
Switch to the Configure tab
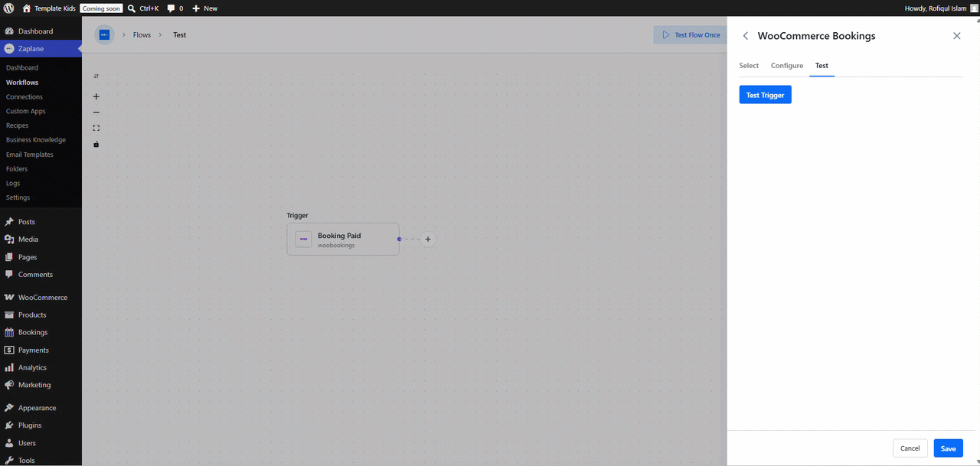tap(787, 66)
